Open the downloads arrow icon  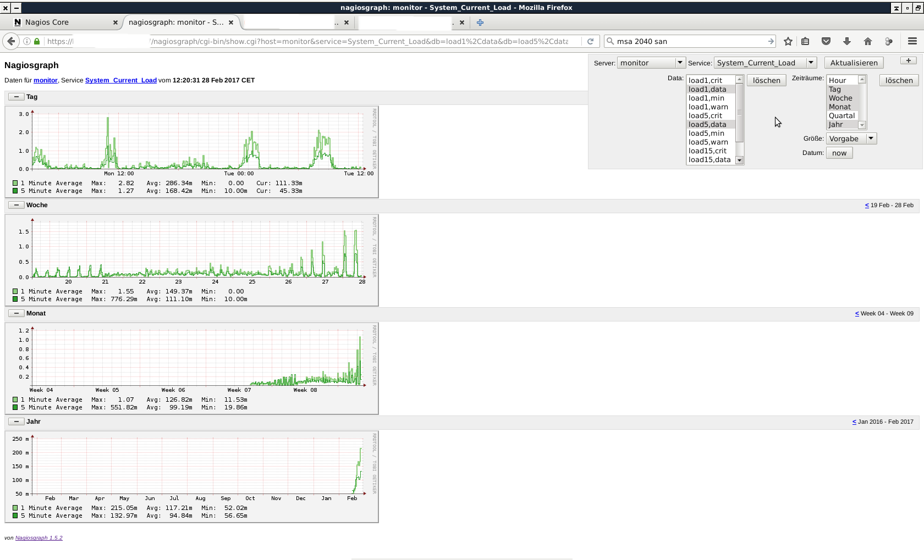click(847, 41)
